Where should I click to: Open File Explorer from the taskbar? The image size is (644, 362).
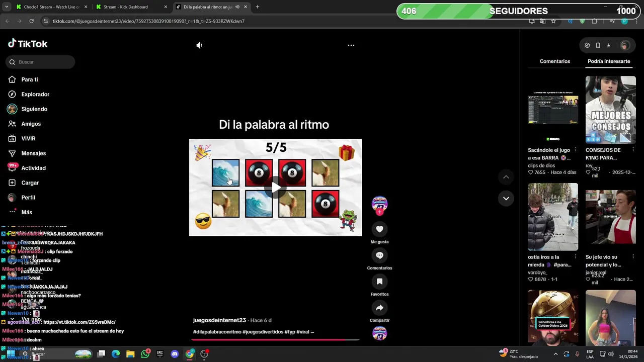(130, 354)
